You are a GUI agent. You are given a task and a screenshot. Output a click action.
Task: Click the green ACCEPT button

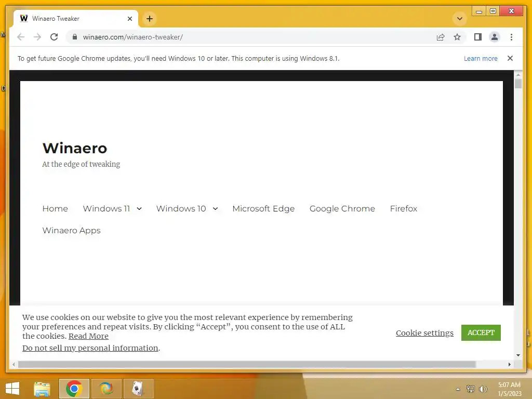(x=481, y=332)
